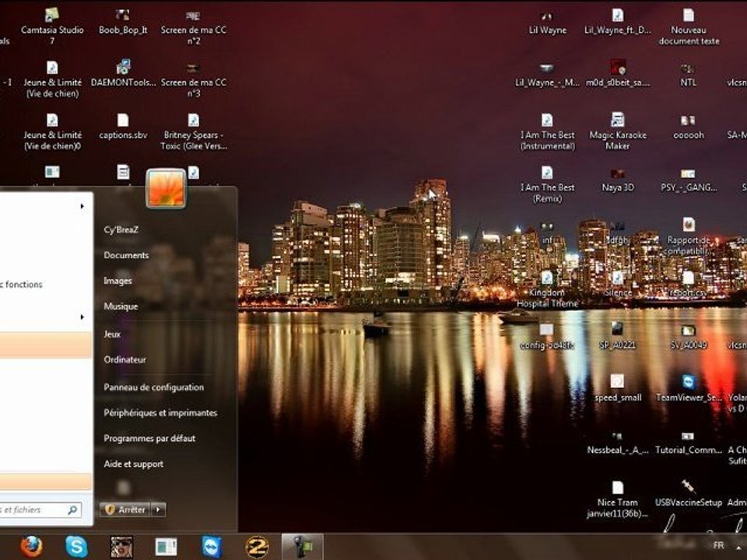Open Firefox from the taskbar
Viewport: 747px width, 560px height.
pyautogui.click(x=31, y=547)
